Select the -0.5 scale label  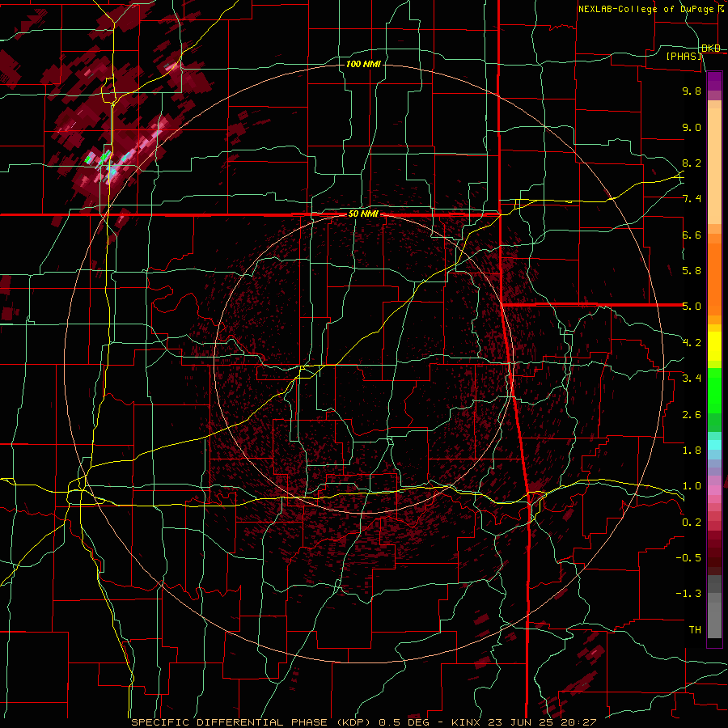(x=688, y=558)
